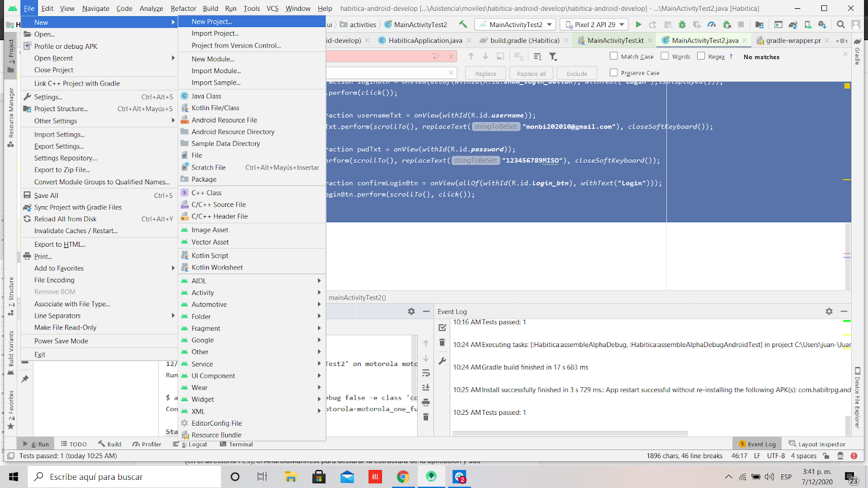The width and height of the screenshot is (868, 488).
Task: Enable the Match Case search option
Action: 613,56
